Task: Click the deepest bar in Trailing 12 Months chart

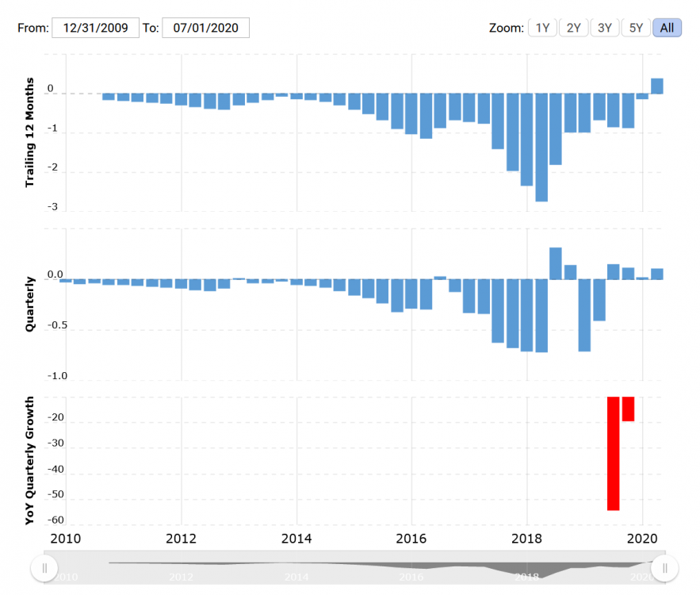Action: [541, 147]
